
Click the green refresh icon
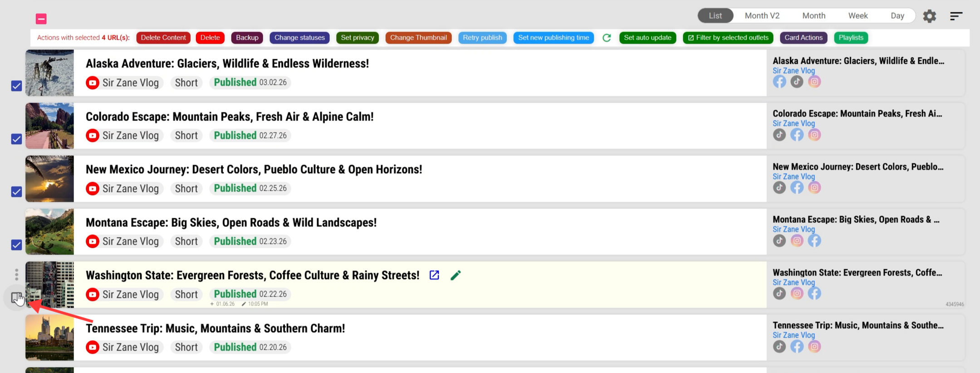click(607, 38)
